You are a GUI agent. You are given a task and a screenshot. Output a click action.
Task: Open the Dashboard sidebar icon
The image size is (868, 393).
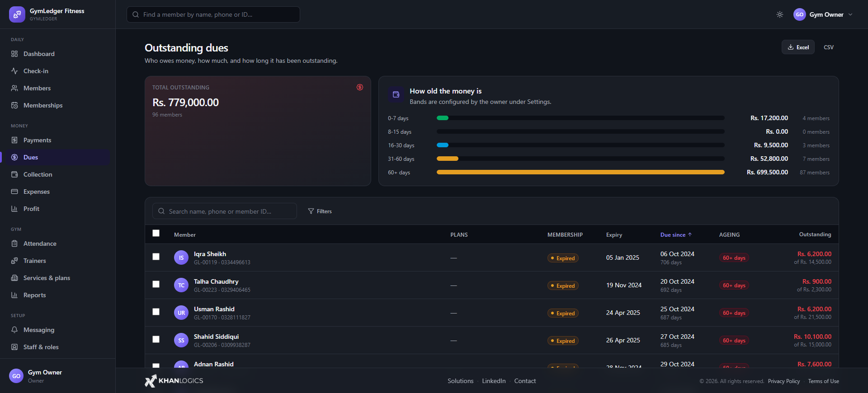14,54
